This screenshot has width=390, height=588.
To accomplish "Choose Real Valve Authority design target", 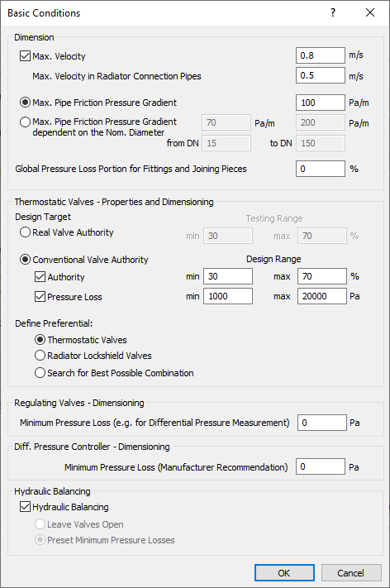I will pos(25,232).
